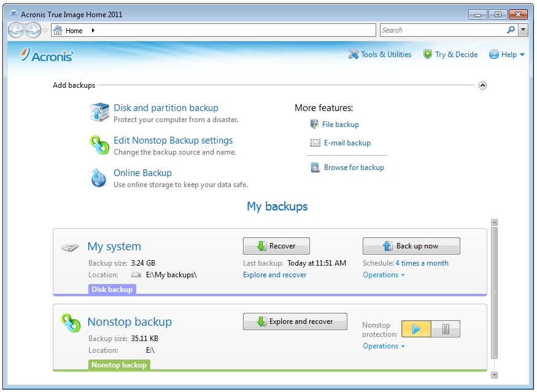Click the Acronis logo
The image size is (537, 392).
coord(47,55)
